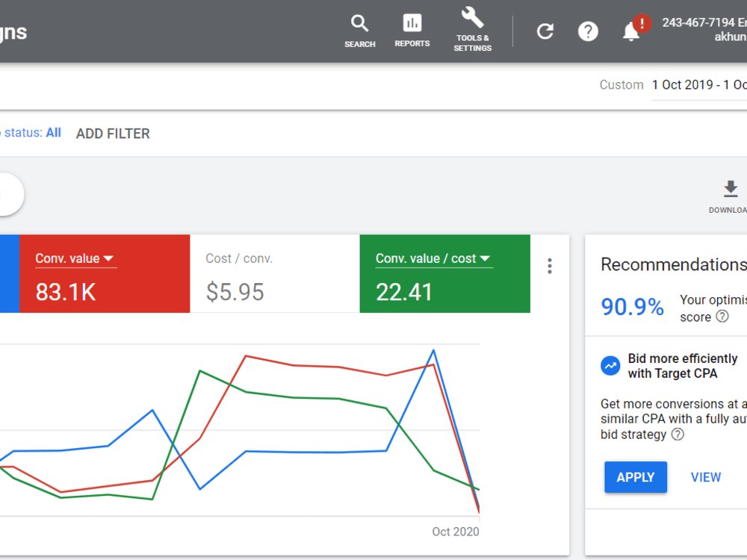Open the Reports menu icon
747x560 pixels.
412,31
